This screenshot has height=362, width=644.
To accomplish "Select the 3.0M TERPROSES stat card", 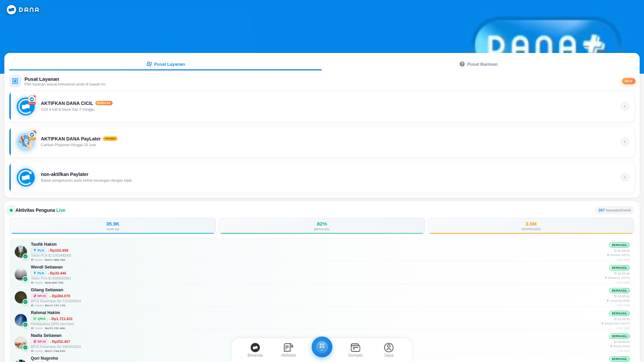I will 531,226.
